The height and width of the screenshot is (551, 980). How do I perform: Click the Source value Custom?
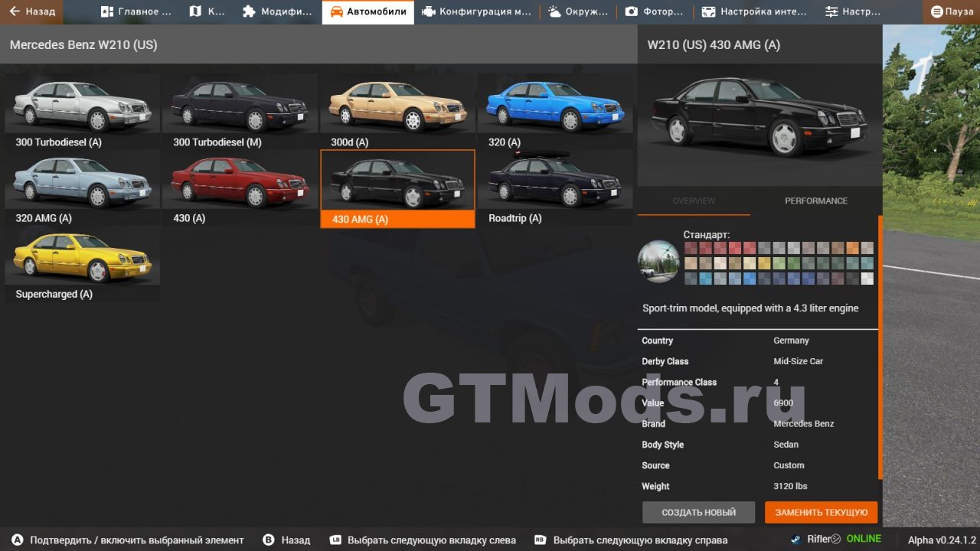[789, 465]
